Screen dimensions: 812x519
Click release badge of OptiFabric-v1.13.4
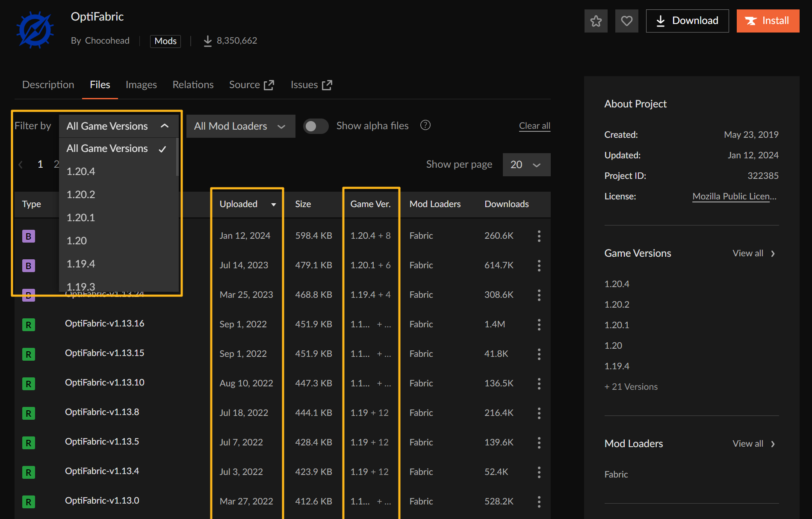pyautogui.click(x=29, y=472)
